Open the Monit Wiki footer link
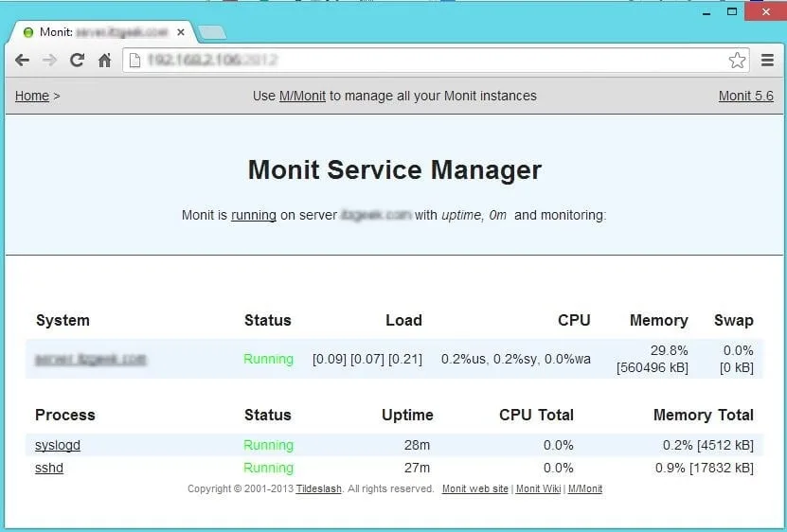Screen dimensions: 787x532 538,488
